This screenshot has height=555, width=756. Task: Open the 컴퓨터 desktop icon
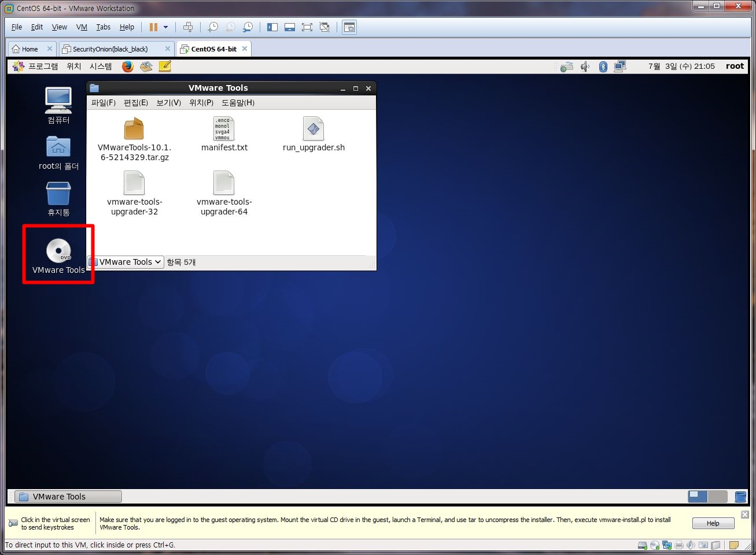click(58, 105)
